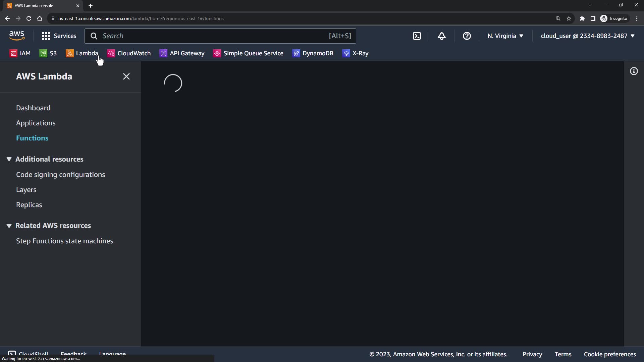Click the AWS search input field
This screenshot has height=362, width=644.
215,36
